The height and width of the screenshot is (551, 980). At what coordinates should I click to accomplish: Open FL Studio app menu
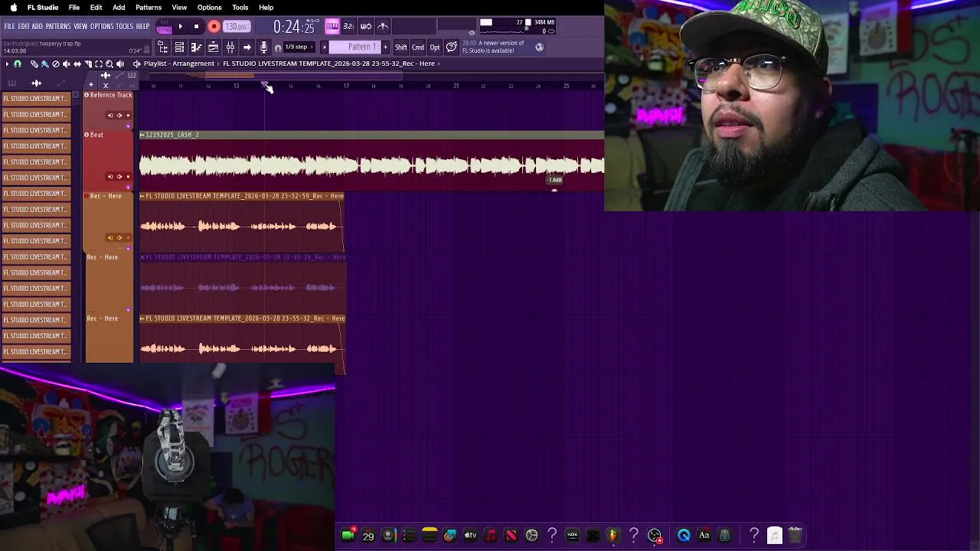pos(43,8)
